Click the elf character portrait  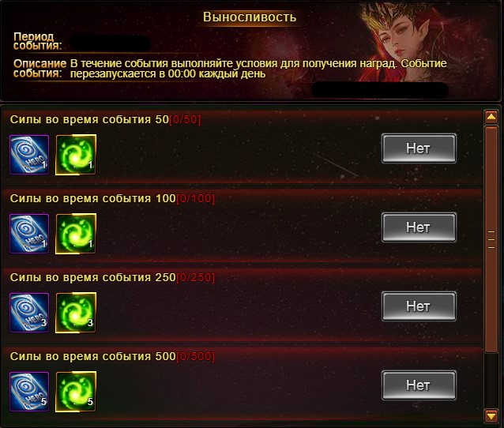click(x=401, y=43)
